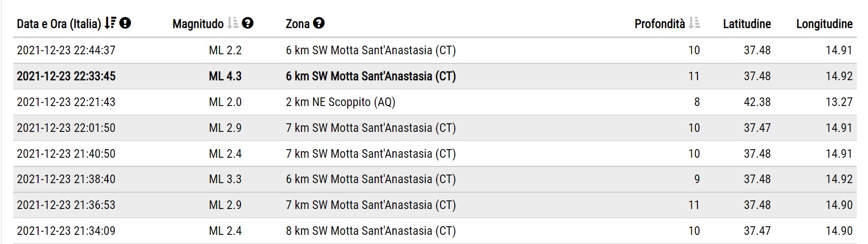The image size is (868, 244).
Task: Click the Profondità column header
Action: pos(660,24)
